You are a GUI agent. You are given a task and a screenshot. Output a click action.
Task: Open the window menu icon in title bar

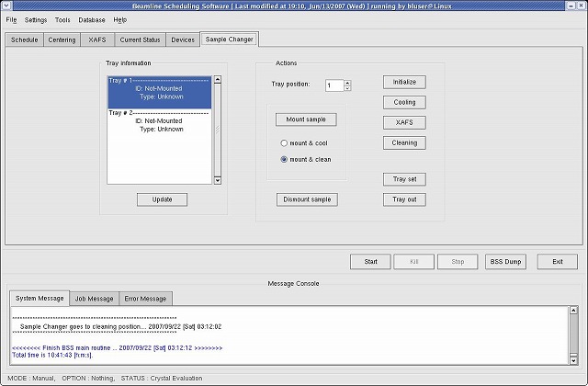tap(6, 6)
